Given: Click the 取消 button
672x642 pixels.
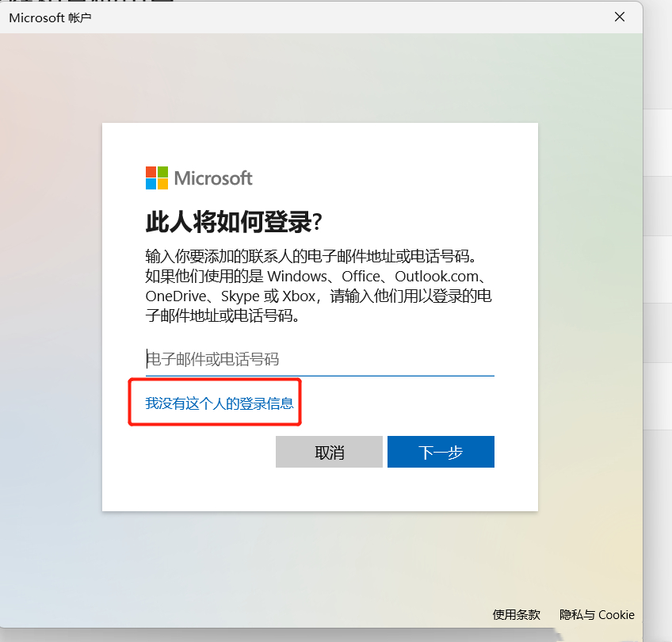Looking at the screenshot, I should click(x=329, y=452).
